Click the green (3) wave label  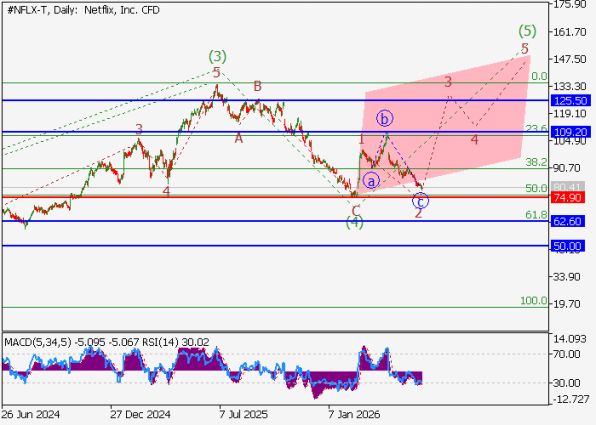(x=217, y=57)
